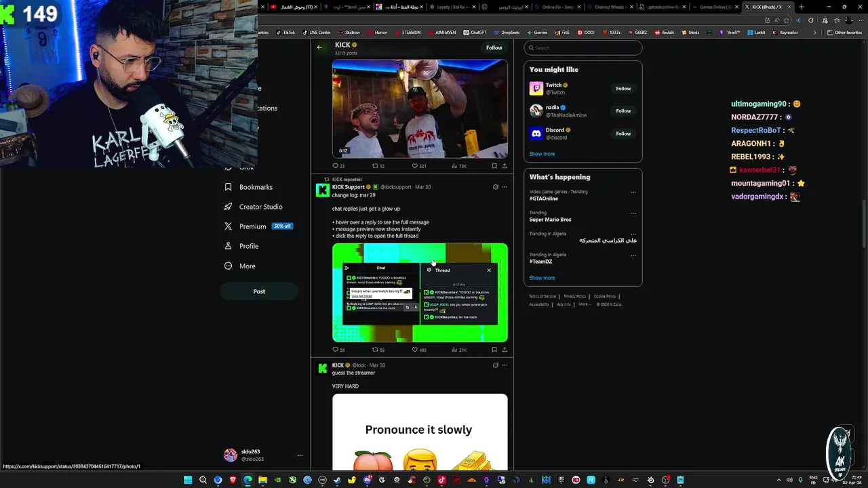Screen dimensions: 868x488
Task: Open Premium in the sidebar
Action: coord(258,226)
